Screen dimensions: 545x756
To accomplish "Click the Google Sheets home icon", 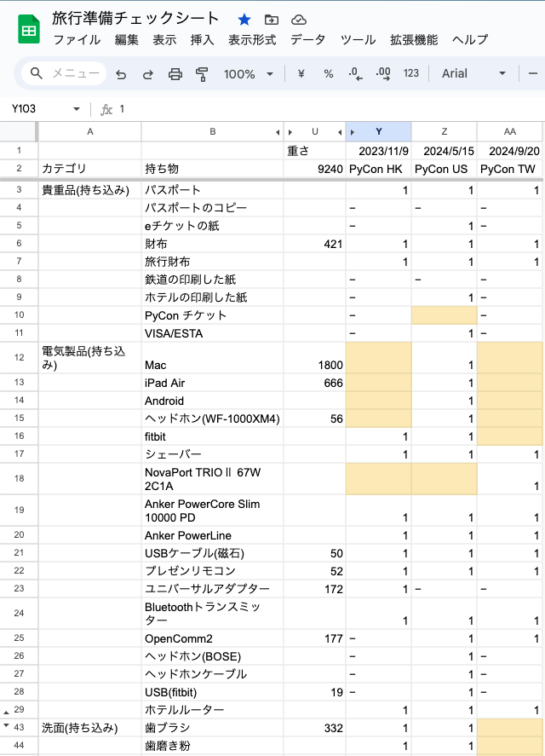I will [28, 29].
